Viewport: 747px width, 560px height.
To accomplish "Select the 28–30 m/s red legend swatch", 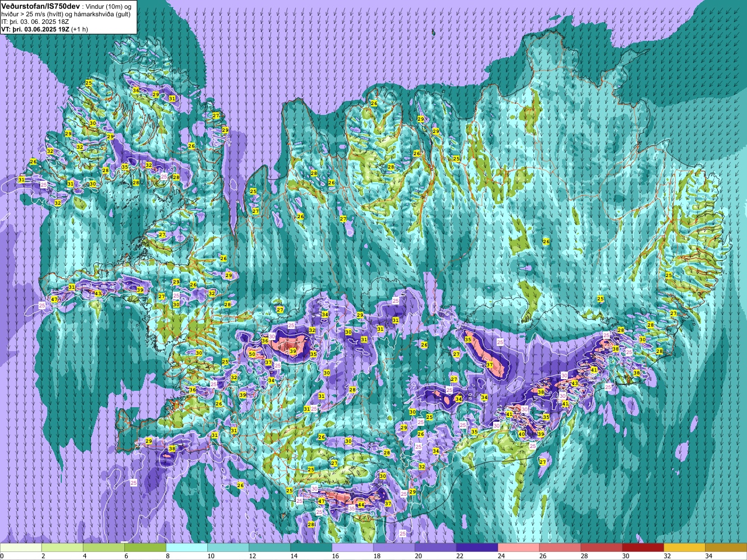I will coord(601,548).
